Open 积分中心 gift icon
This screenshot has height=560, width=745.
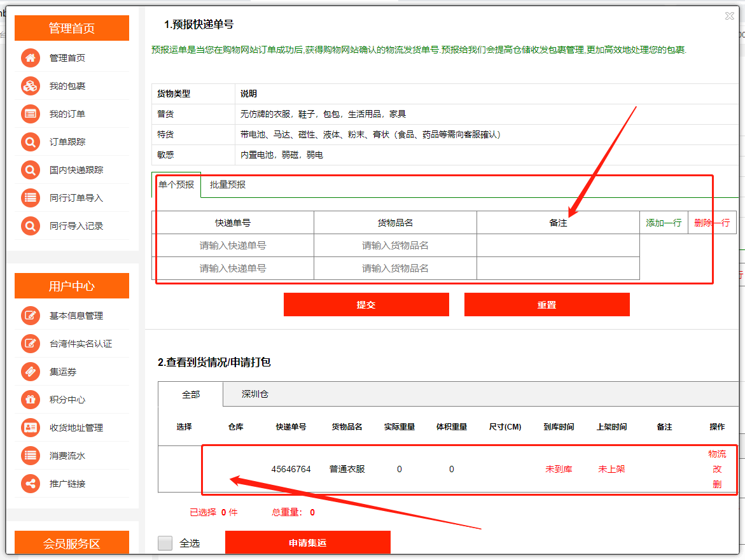pos(31,400)
